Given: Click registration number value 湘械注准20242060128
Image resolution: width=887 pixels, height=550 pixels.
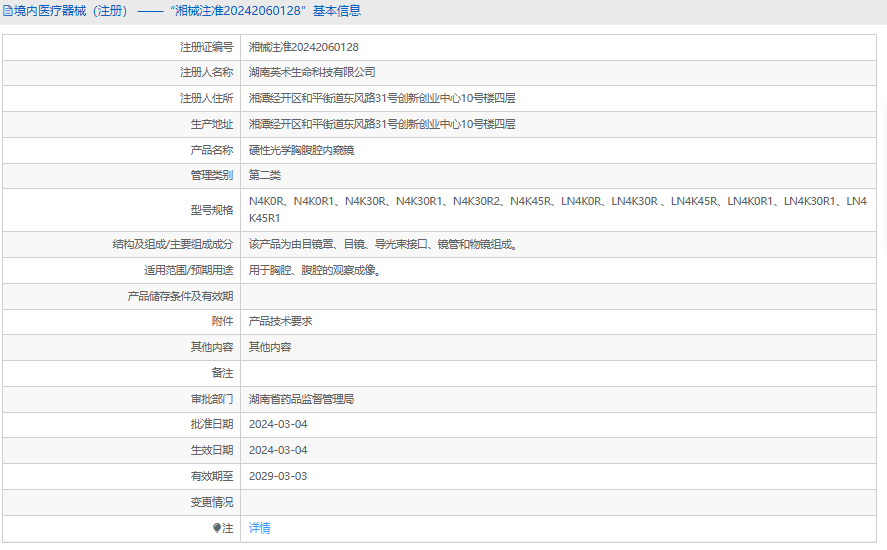Looking at the screenshot, I should pos(304,47).
